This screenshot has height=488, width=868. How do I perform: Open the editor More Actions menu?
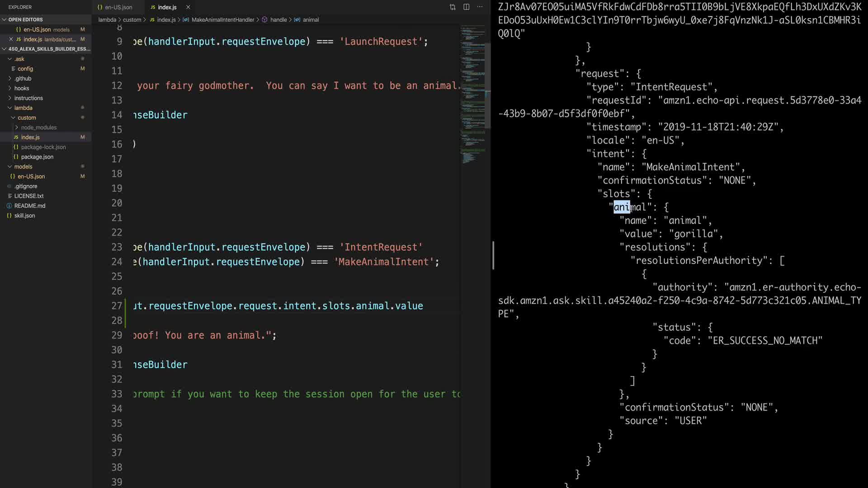480,7
